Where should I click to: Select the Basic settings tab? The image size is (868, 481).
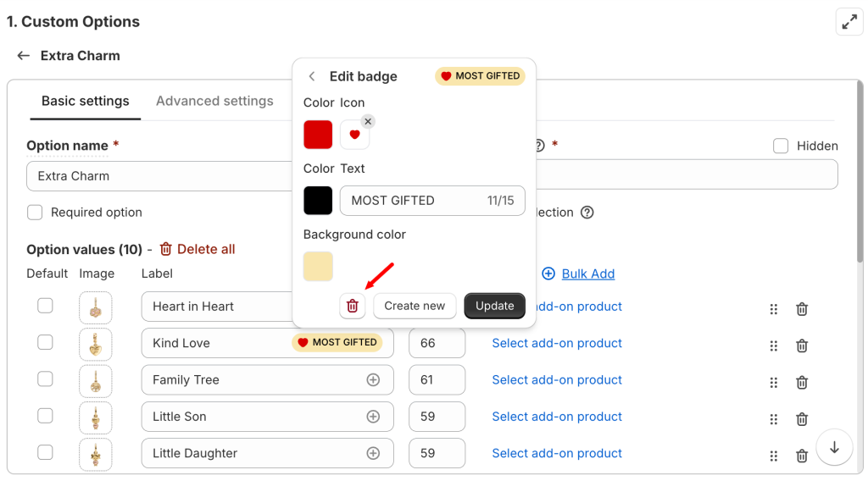click(x=86, y=101)
